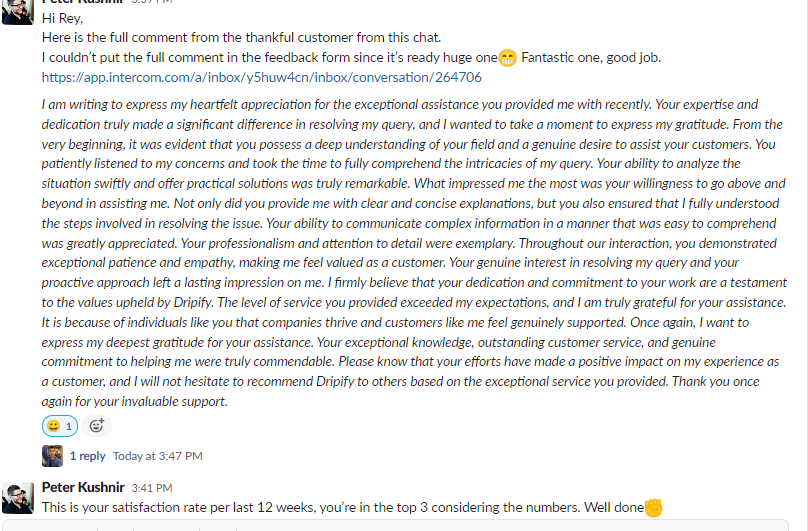The image size is (808, 531).
Task: Click the 'Fantastic one, good job.' text
Action: coord(591,57)
